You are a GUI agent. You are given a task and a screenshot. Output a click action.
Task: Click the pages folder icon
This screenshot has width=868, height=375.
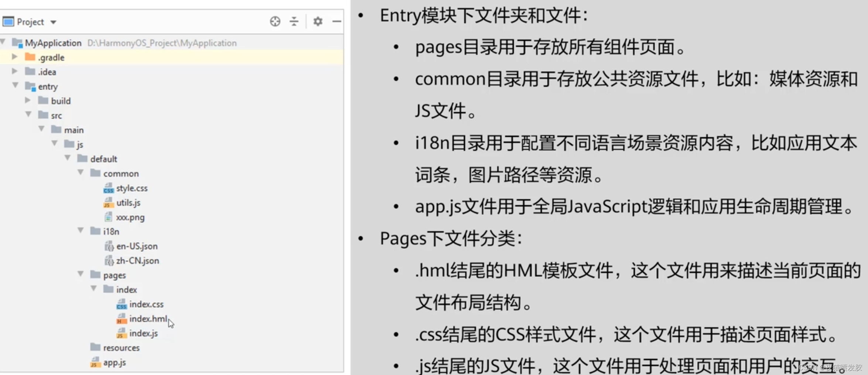click(95, 275)
